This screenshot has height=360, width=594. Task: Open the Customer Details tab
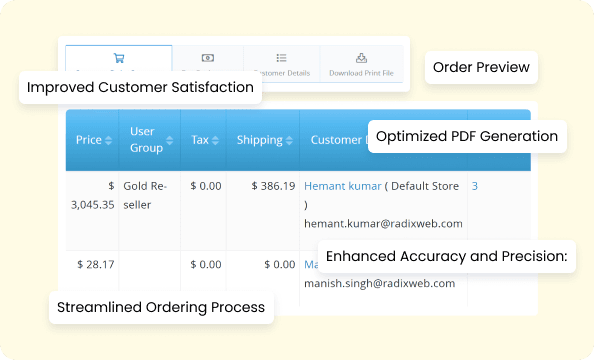click(282, 64)
